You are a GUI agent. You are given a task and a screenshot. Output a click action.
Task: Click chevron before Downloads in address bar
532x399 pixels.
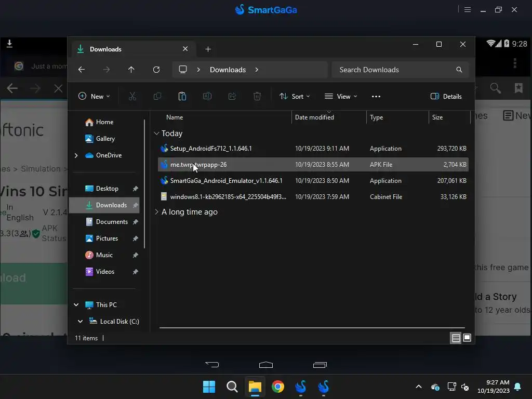198,70
